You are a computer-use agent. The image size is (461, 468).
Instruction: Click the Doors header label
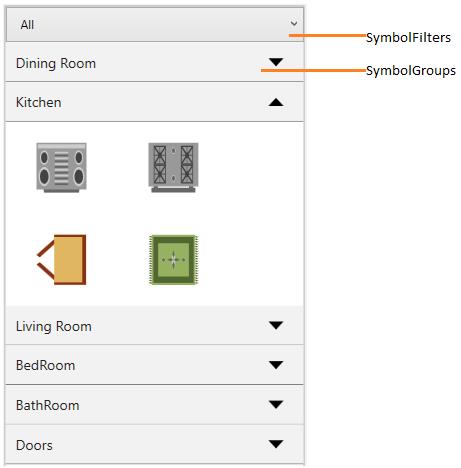(x=34, y=445)
